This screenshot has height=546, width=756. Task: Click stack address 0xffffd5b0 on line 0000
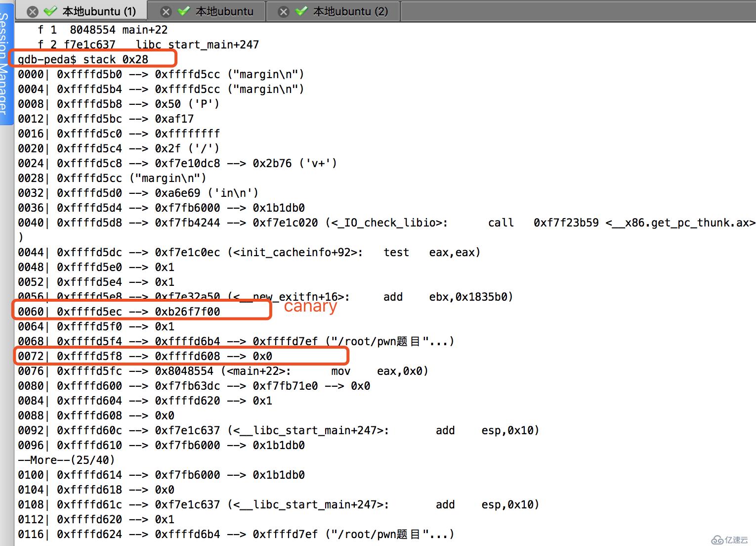click(89, 74)
